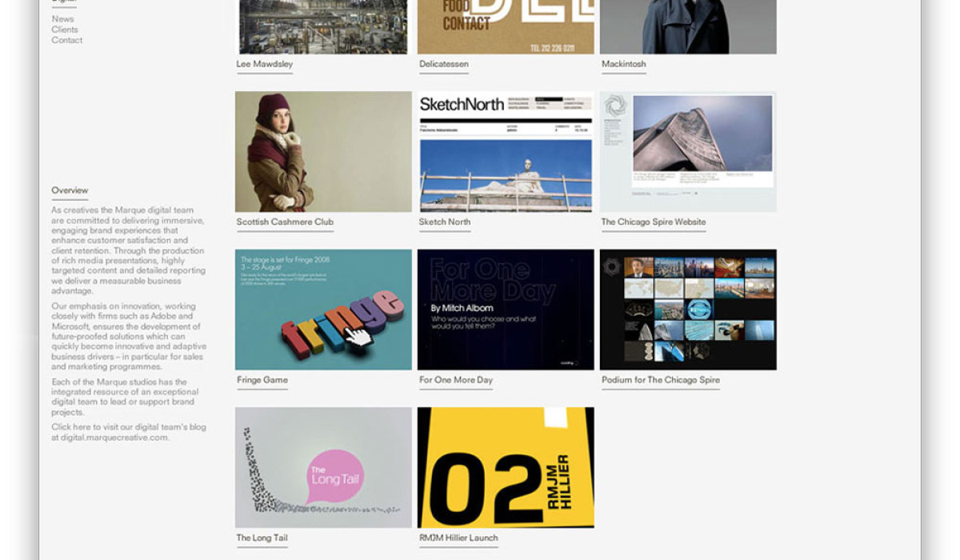This screenshot has width=960, height=560.
Task: View The Chicago Spire Website thumbnail
Action: 688,151
